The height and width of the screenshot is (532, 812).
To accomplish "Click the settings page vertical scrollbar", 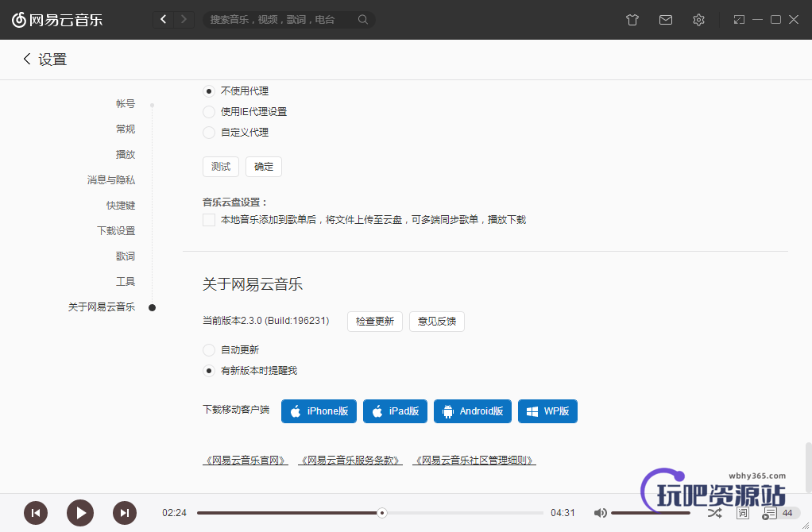I will pyautogui.click(x=808, y=468).
